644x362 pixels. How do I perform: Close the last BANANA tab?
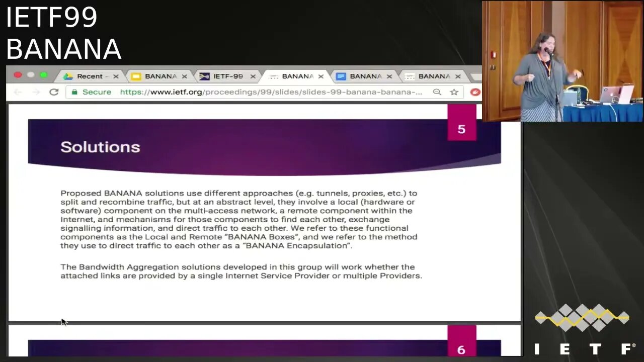[458, 76]
